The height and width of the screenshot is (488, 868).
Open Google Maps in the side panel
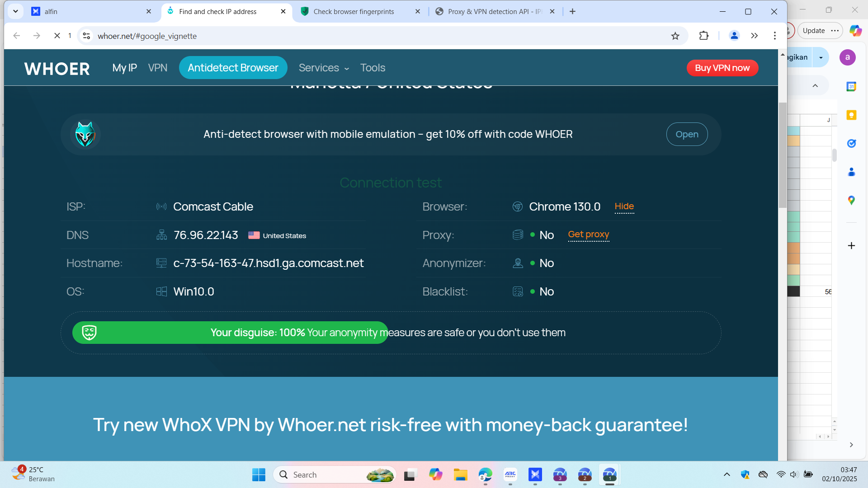(851, 200)
